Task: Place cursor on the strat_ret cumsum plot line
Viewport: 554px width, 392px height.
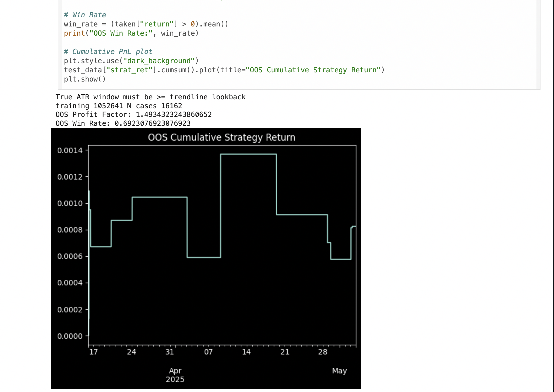Action: point(224,70)
